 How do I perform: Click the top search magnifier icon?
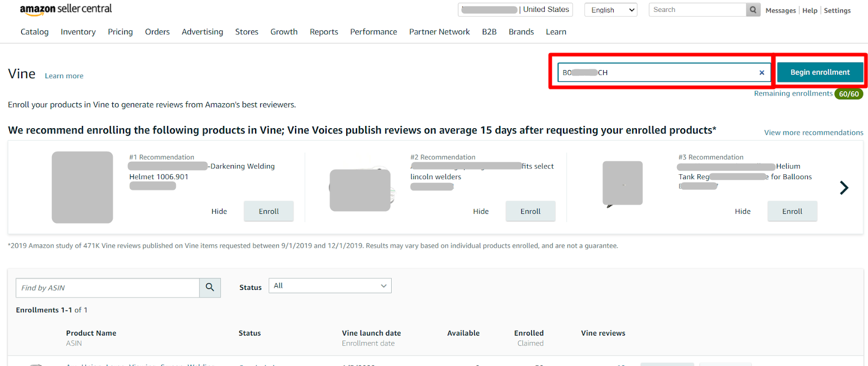(x=753, y=10)
